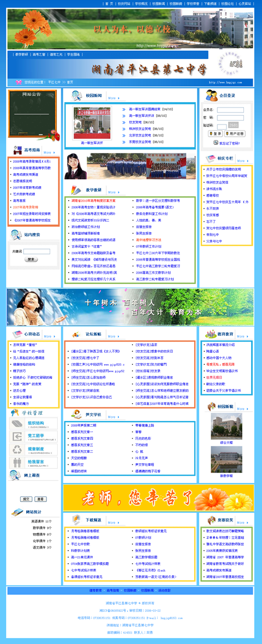
Task: Click the captcha image 2681
Action: pos(233,125)
